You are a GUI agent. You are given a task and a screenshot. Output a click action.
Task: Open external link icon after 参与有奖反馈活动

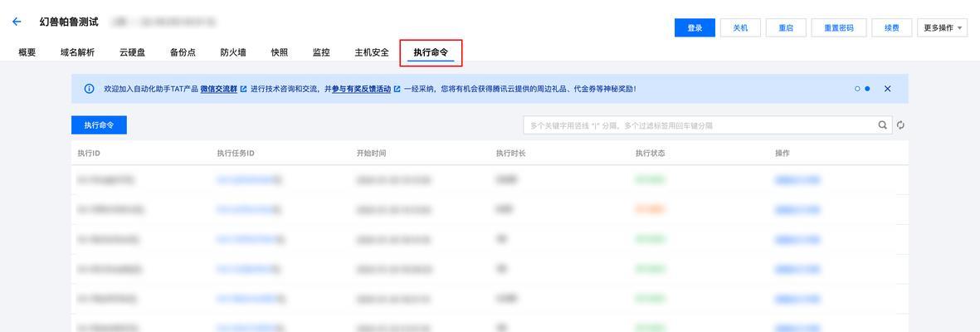[x=397, y=90]
